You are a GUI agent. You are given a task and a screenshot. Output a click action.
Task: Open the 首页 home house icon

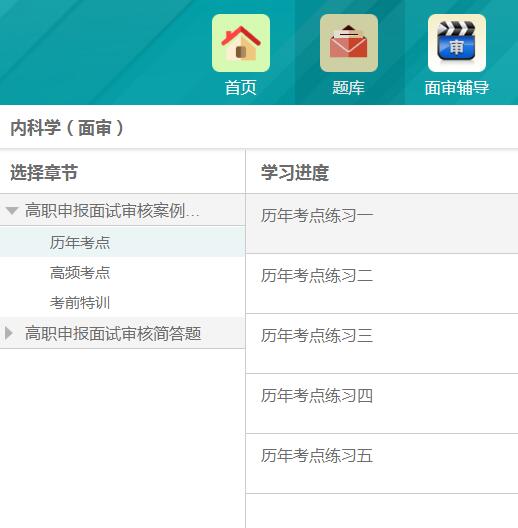tap(241, 43)
